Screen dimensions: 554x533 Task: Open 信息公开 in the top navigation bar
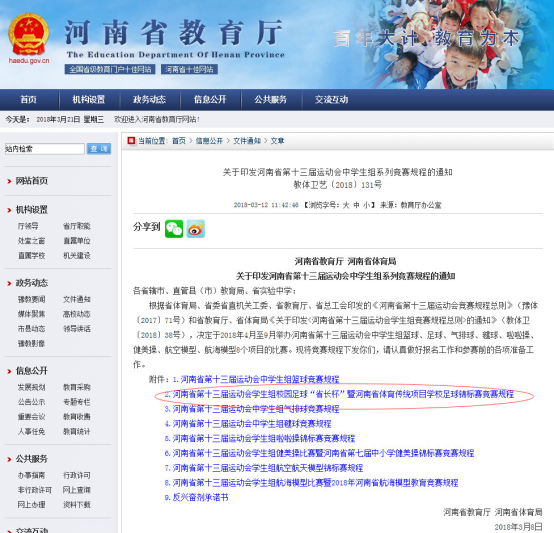(x=210, y=100)
